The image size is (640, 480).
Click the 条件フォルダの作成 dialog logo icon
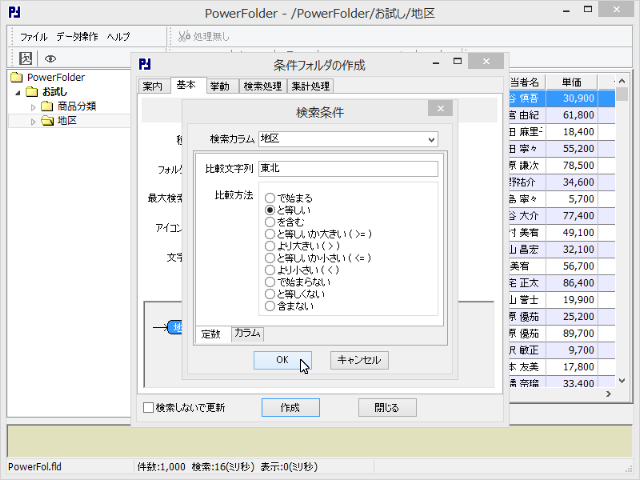pyautogui.click(x=145, y=64)
